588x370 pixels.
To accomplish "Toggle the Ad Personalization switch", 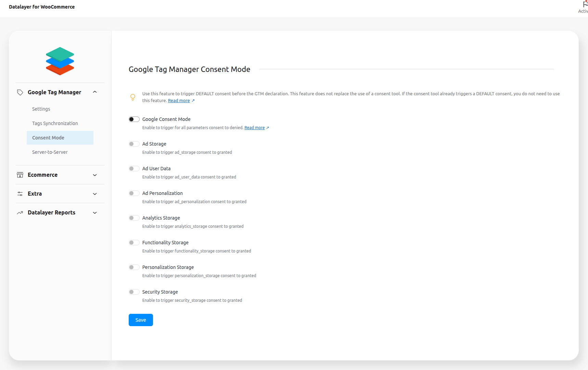I will coord(134,193).
